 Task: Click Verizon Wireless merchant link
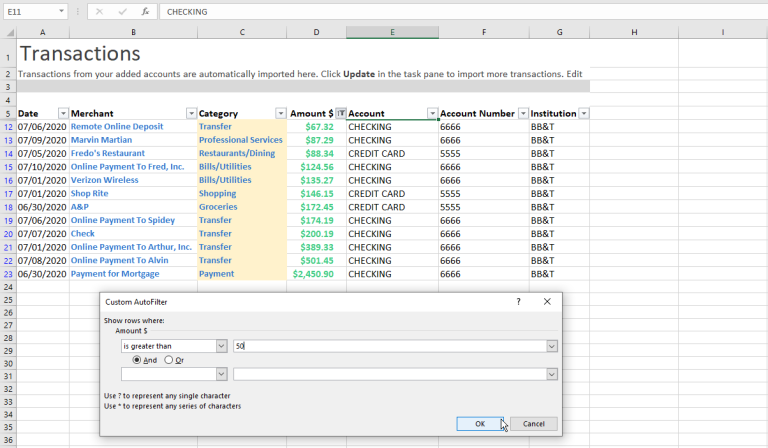104,180
